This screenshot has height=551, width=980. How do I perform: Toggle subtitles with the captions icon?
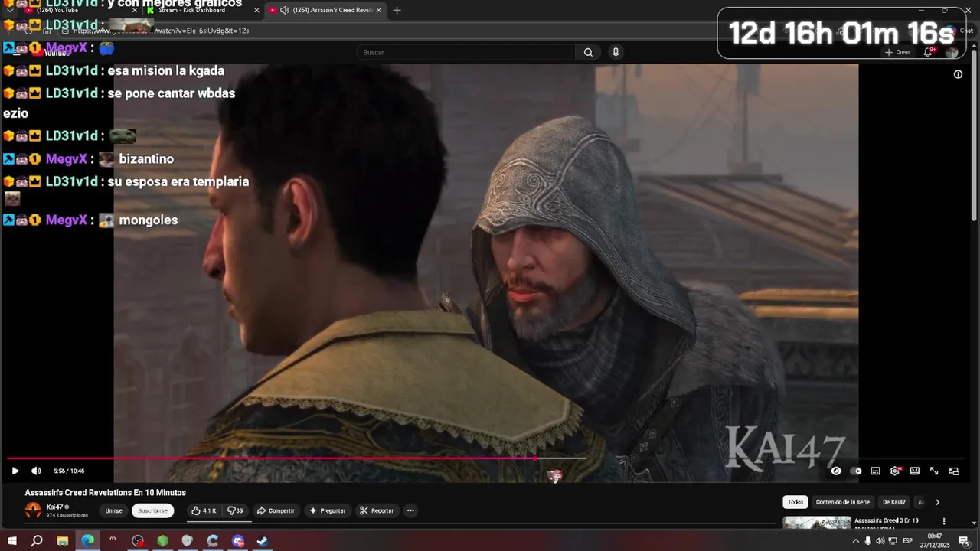point(875,471)
